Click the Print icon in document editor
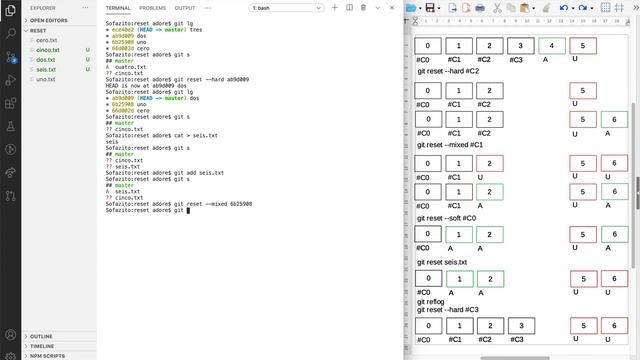 tap(480, 8)
